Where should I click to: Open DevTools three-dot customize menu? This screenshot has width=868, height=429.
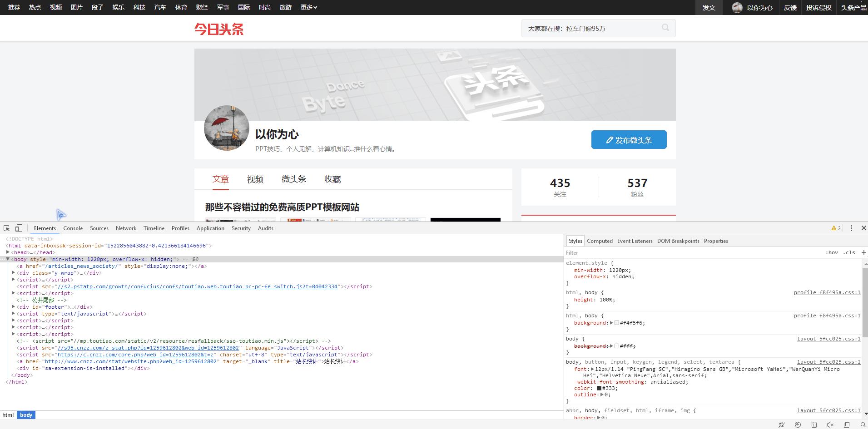pyautogui.click(x=851, y=228)
